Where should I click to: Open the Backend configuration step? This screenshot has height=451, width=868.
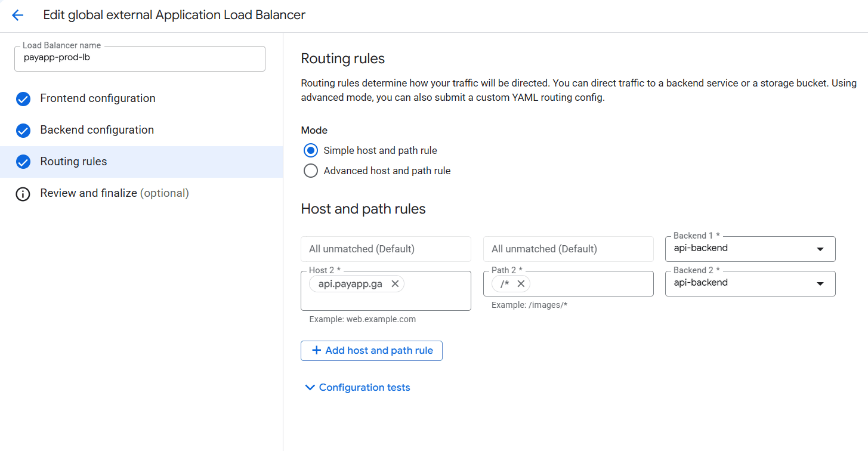(141, 130)
